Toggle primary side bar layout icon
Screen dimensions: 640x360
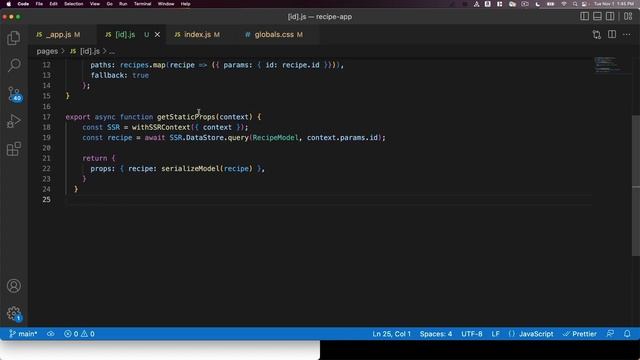pyautogui.click(x=584, y=16)
